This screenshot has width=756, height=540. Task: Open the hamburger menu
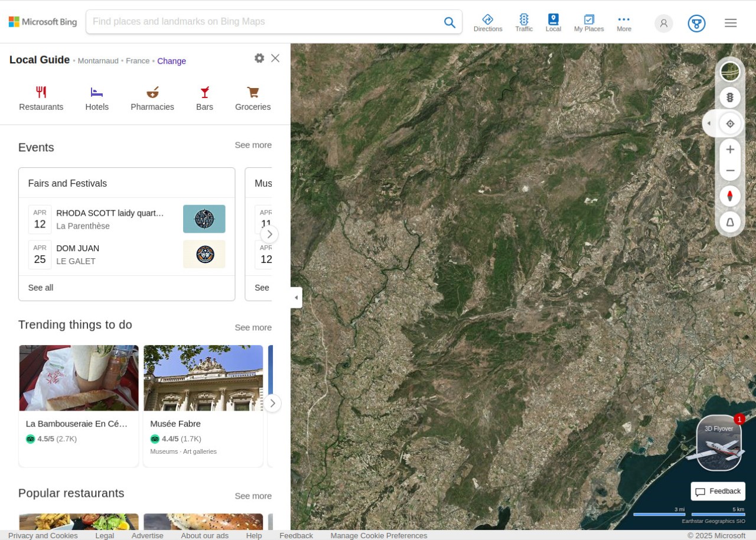[731, 22]
